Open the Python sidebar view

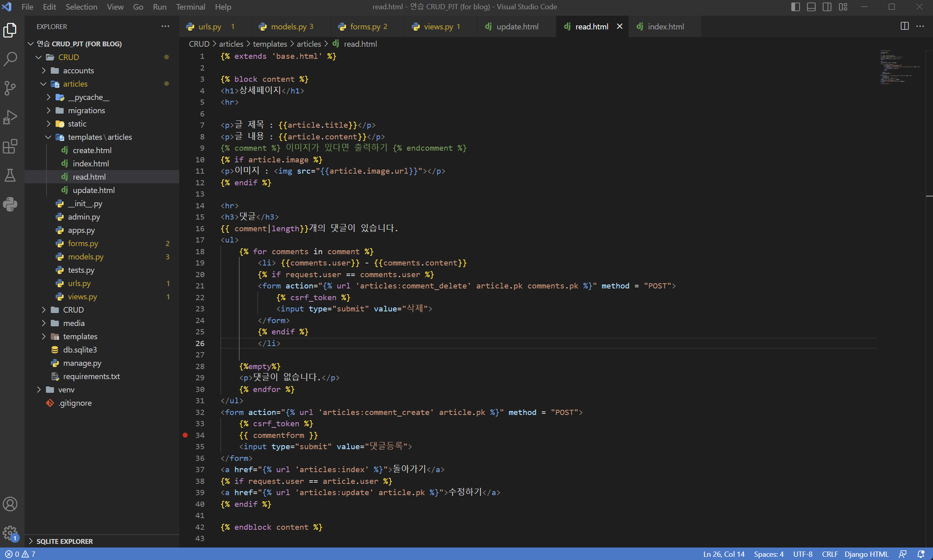tap(10, 204)
